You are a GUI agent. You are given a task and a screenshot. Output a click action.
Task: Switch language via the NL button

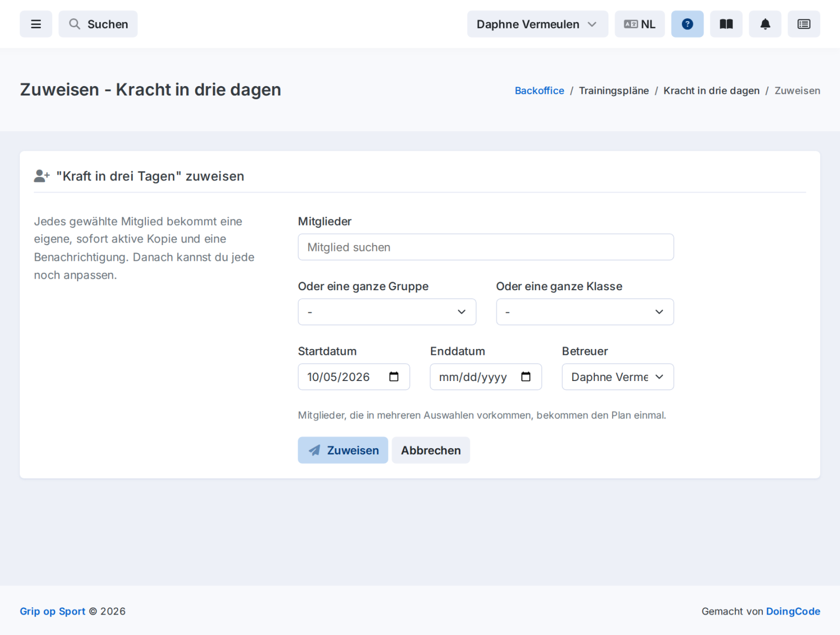click(x=639, y=24)
